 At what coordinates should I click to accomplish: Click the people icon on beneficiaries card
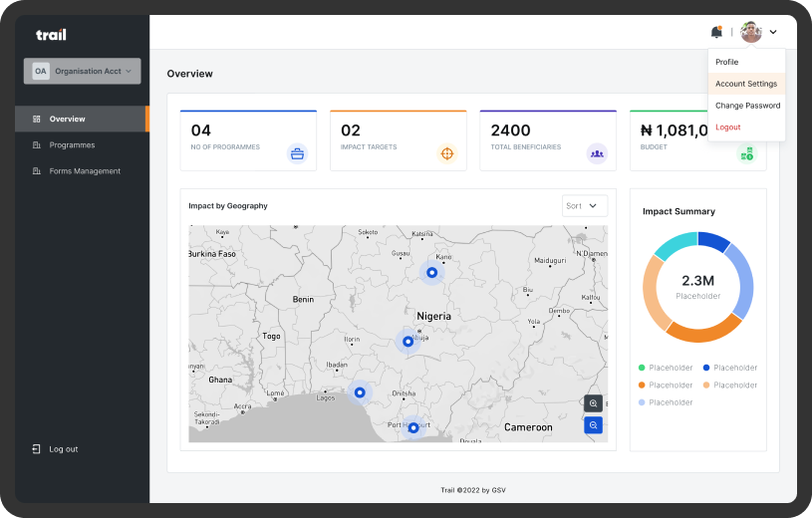coord(597,153)
